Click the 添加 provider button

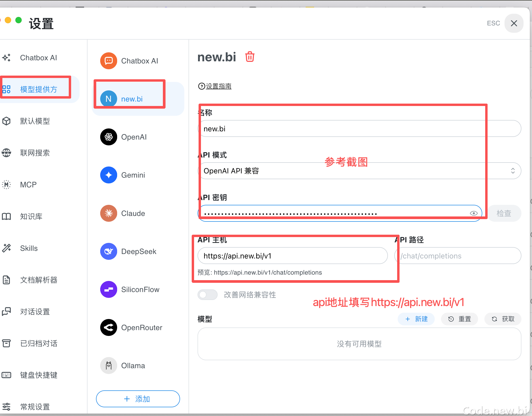click(138, 399)
